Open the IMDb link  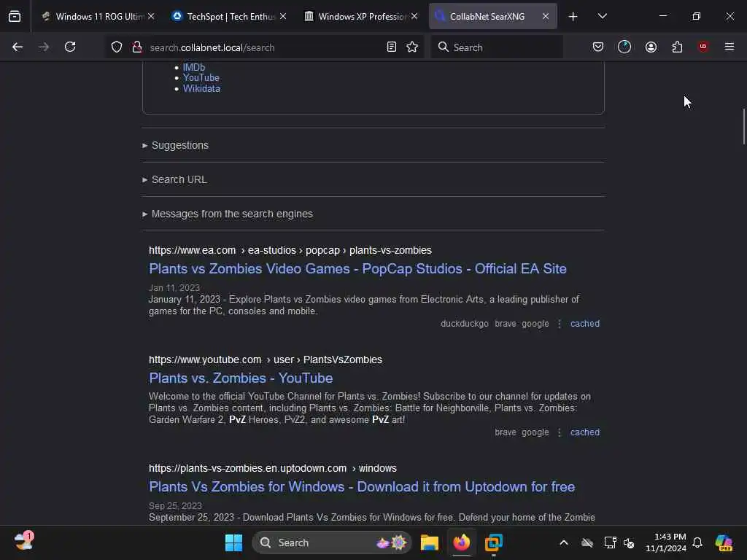194,67
